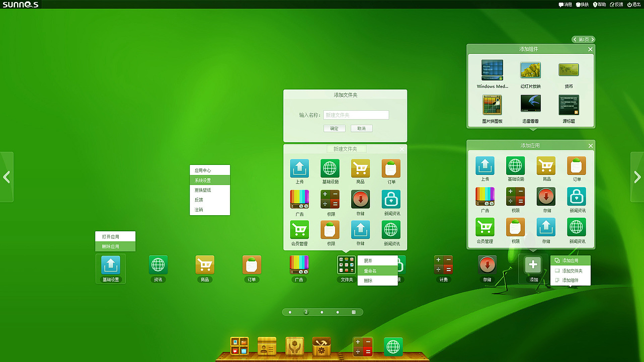Show the next desktop with the right-edge arrow
This screenshot has height=362, width=644.
point(637,177)
